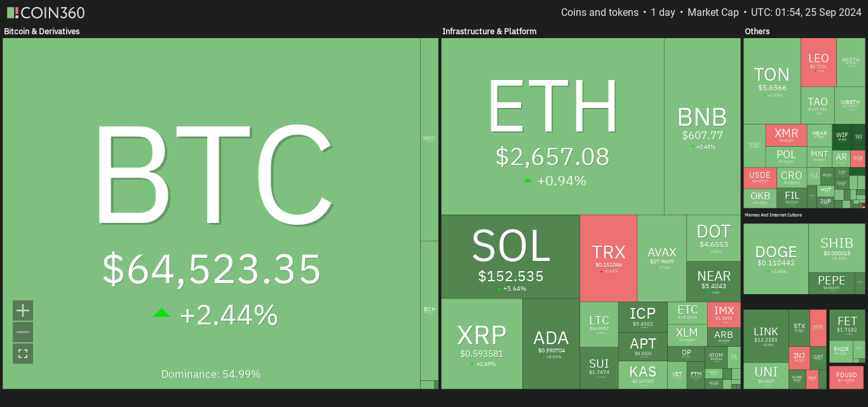The image size is (868, 407).
Task: Open the COIN360 logo home link
Action: (46, 13)
